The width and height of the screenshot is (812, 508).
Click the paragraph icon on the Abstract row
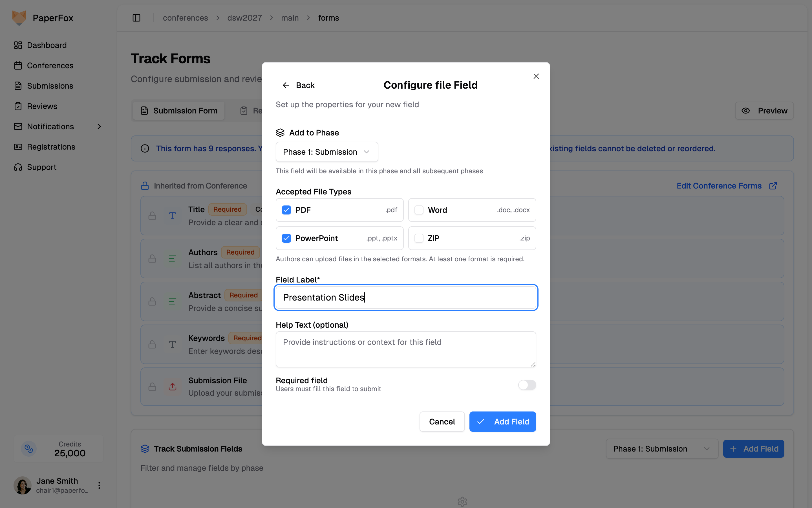[x=173, y=301]
